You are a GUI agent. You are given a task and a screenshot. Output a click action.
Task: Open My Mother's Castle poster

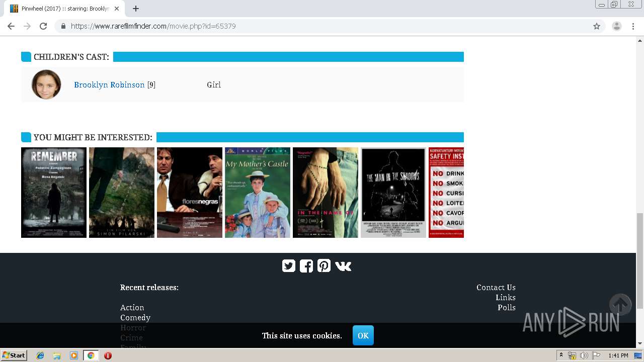(258, 193)
